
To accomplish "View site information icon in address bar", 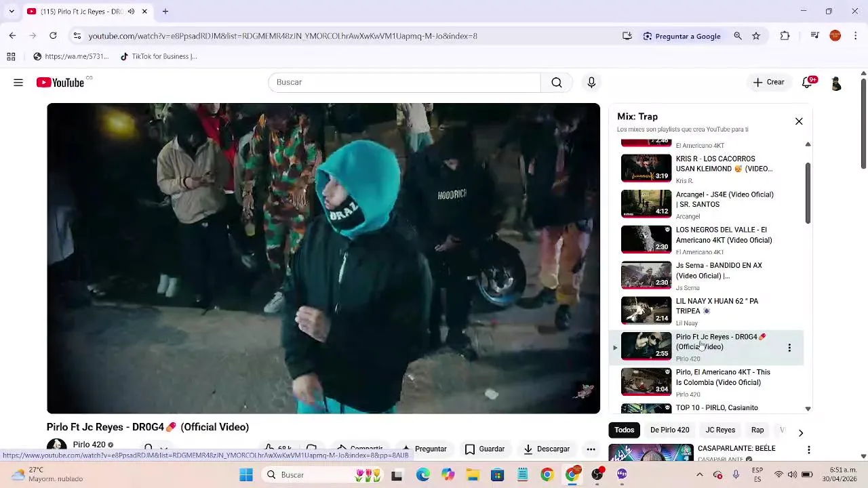I will tap(77, 36).
